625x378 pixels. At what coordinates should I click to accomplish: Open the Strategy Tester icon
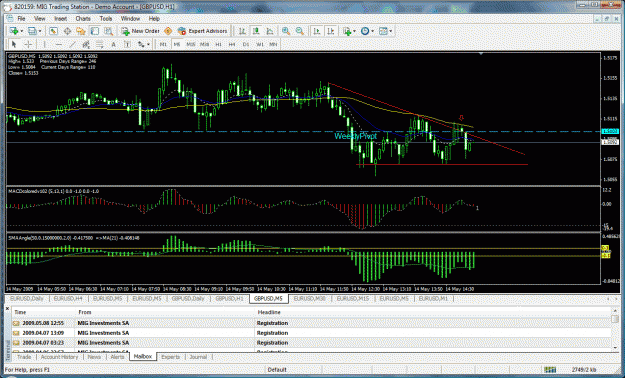(x=108, y=31)
